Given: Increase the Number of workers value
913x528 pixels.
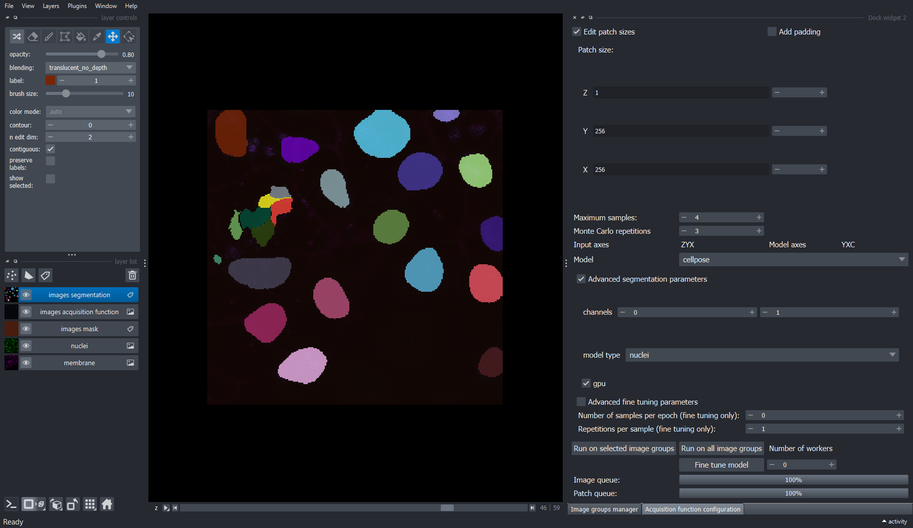Looking at the screenshot, I should [x=831, y=465].
